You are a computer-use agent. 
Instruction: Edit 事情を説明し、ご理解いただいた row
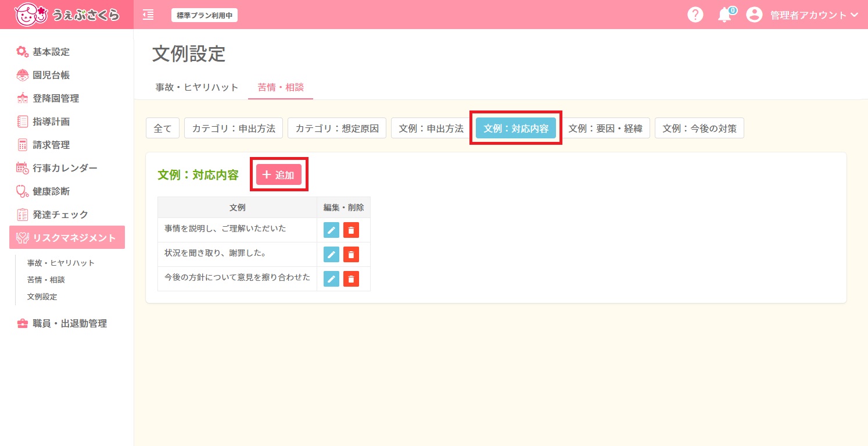point(331,230)
